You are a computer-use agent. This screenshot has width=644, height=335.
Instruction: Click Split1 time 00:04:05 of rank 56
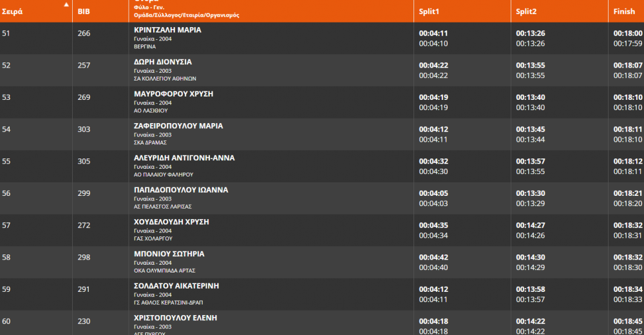pyautogui.click(x=433, y=194)
